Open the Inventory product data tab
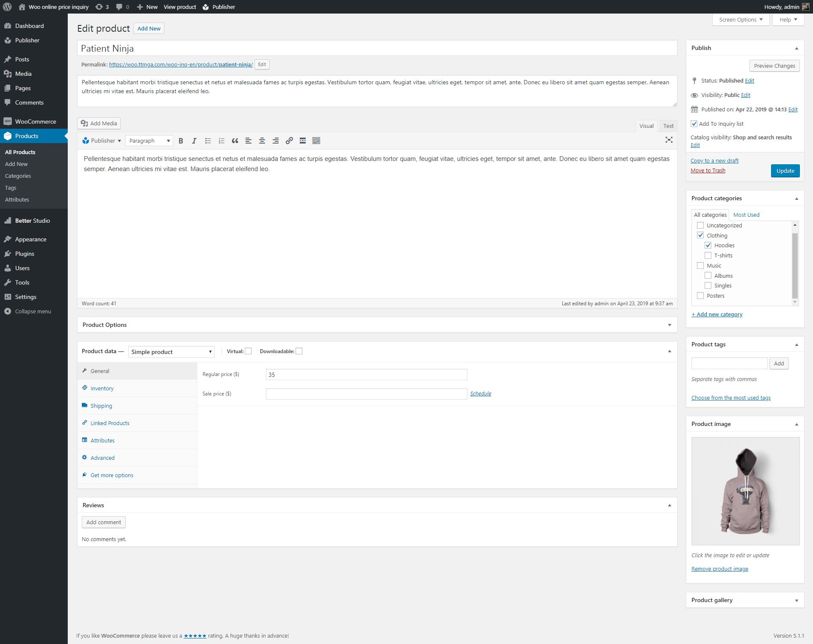 [x=102, y=388]
